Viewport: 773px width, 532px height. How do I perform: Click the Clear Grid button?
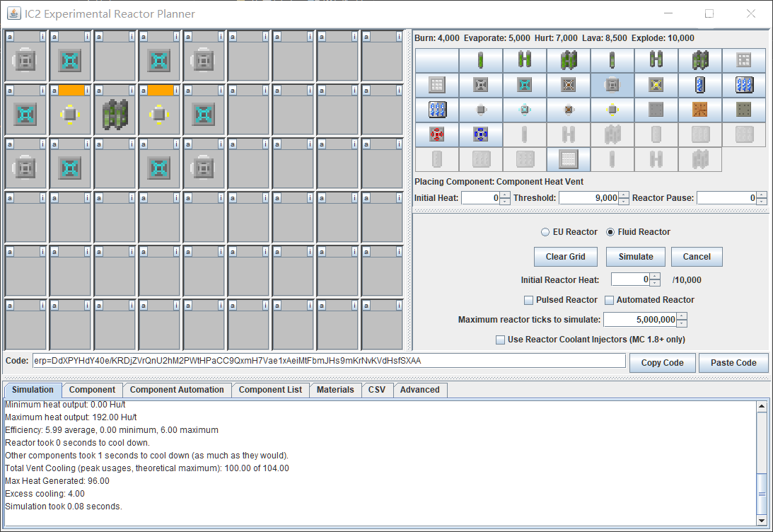pyautogui.click(x=566, y=257)
